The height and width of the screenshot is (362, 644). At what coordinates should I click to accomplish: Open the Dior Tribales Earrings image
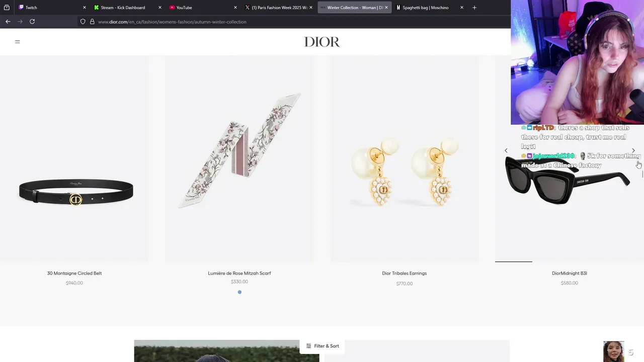[405, 158]
